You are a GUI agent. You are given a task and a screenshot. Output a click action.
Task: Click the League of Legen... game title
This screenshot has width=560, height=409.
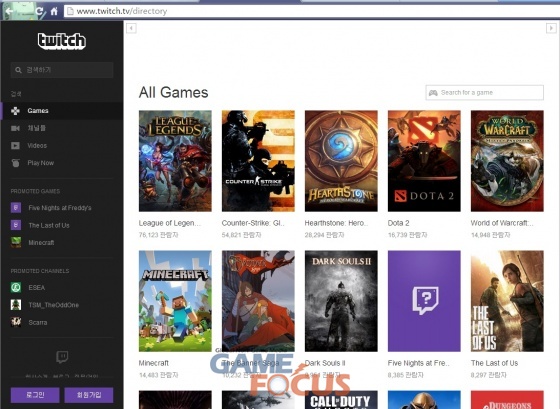[x=170, y=223]
